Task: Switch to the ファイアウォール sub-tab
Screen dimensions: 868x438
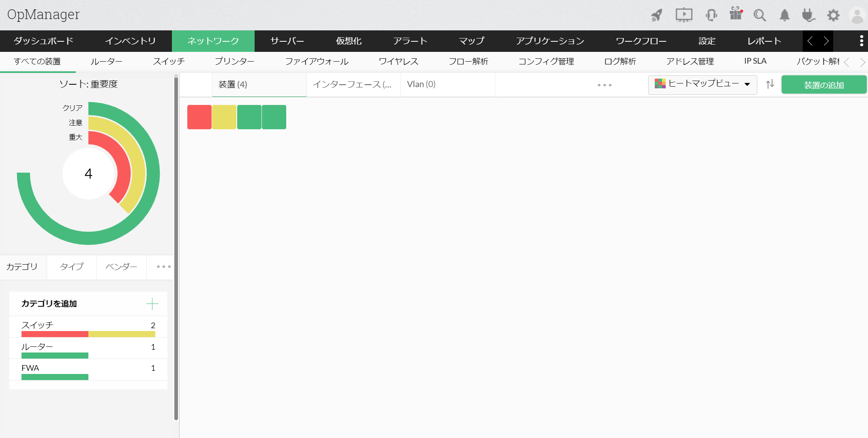Action: click(x=317, y=62)
